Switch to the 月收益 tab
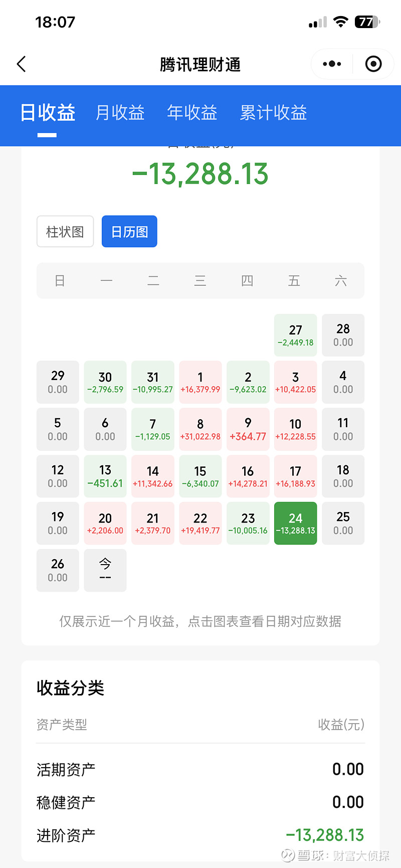 pos(120,113)
